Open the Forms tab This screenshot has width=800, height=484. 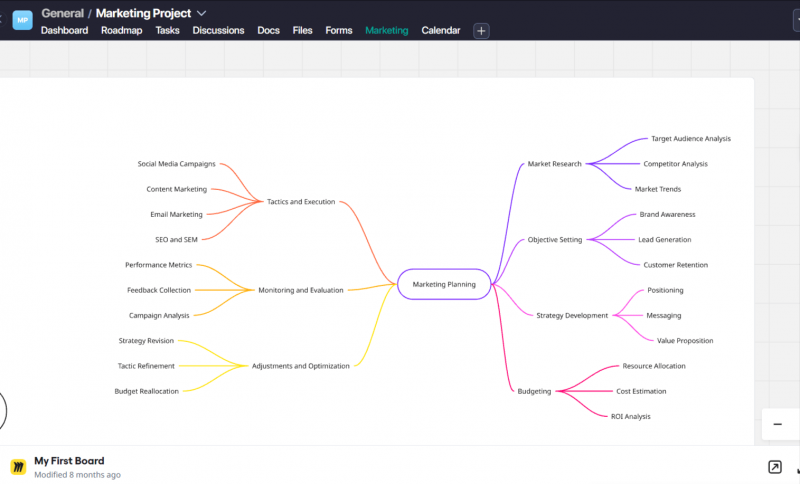339,31
